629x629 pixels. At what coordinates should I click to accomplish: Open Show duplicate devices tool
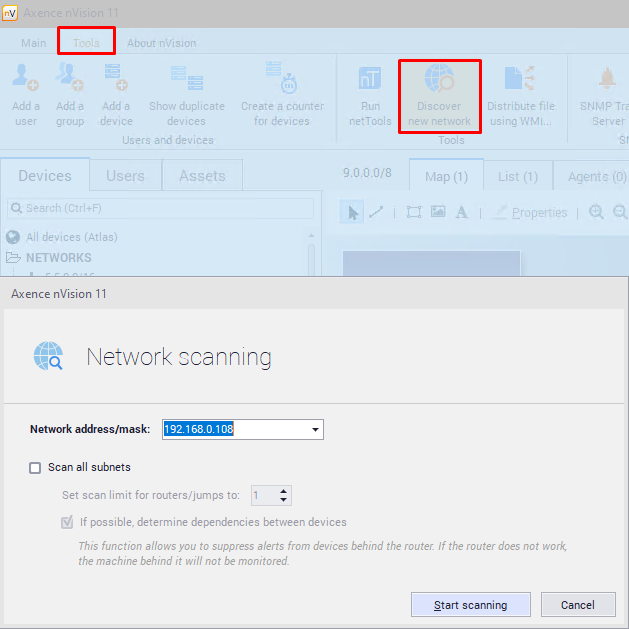click(x=186, y=80)
